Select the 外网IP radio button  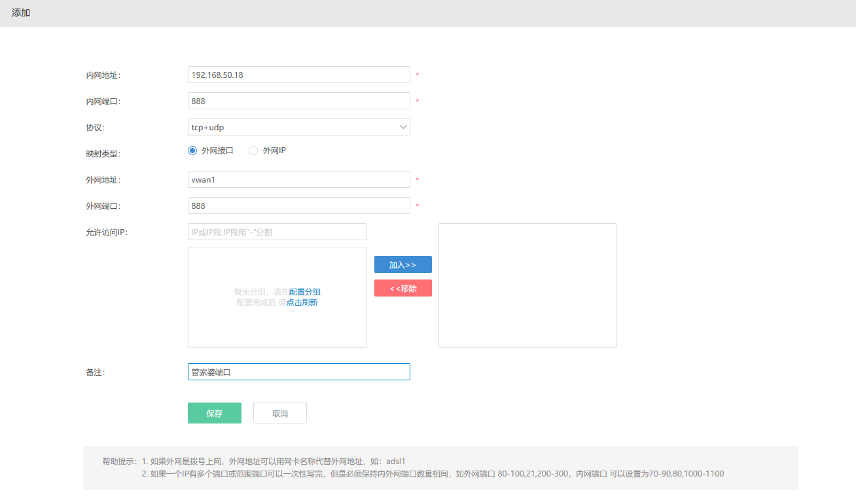(253, 151)
